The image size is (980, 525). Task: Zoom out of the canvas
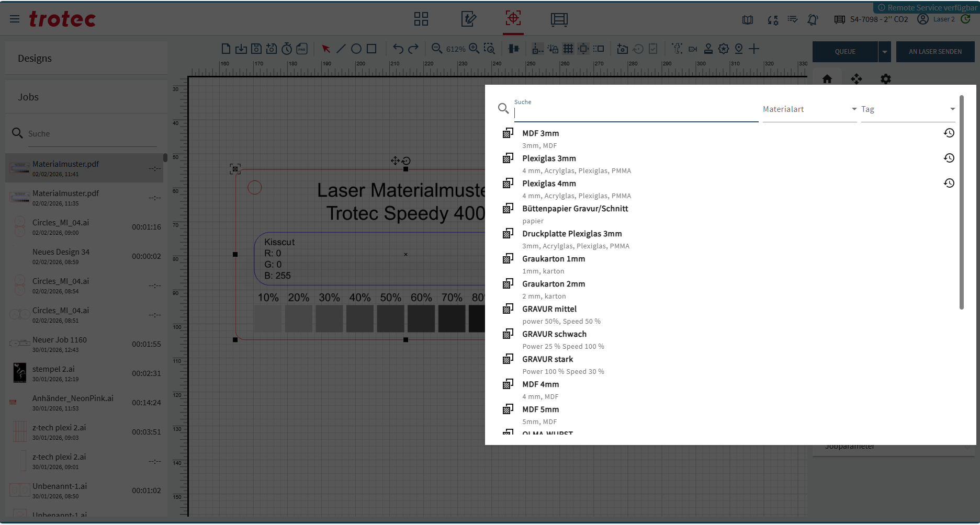(436, 49)
